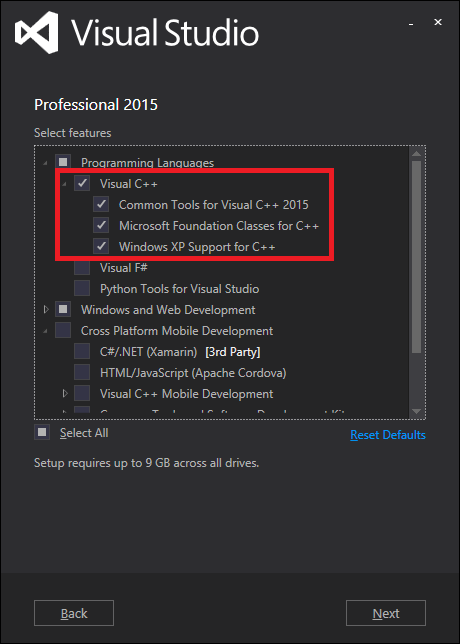The width and height of the screenshot is (460, 644).
Task: Click the scrollbar up arrow
Action: pyautogui.click(x=416, y=154)
